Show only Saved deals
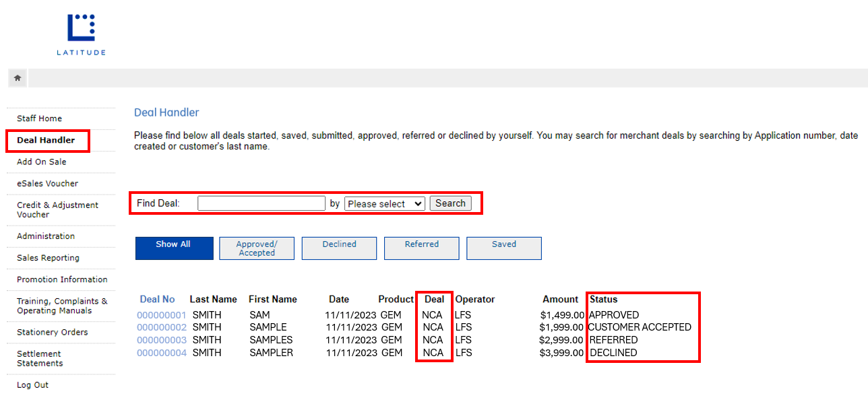868x408 pixels. coord(503,248)
